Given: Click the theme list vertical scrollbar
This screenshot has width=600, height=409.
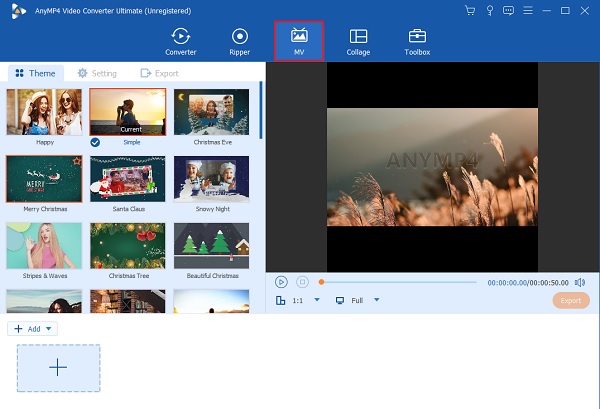Looking at the screenshot, I should (261, 110).
